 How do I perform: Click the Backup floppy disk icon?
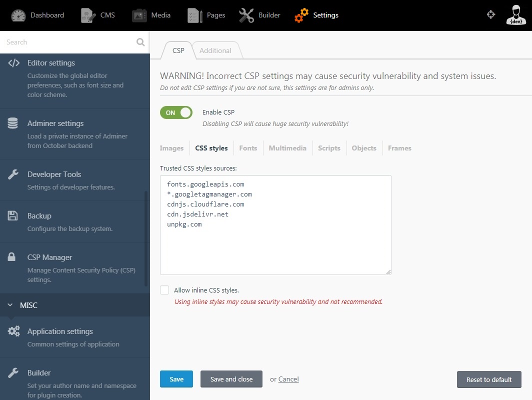point(12,216)
